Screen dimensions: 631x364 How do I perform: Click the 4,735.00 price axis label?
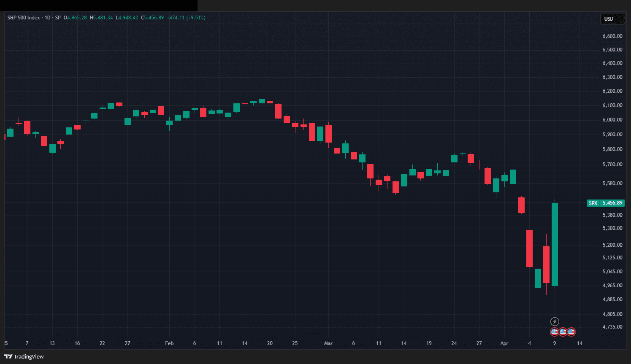pyautogui.click(x=612, y=327)
